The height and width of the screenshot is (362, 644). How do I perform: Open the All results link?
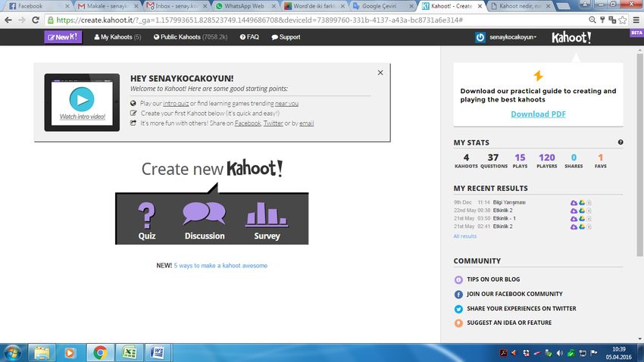[465, 236]
